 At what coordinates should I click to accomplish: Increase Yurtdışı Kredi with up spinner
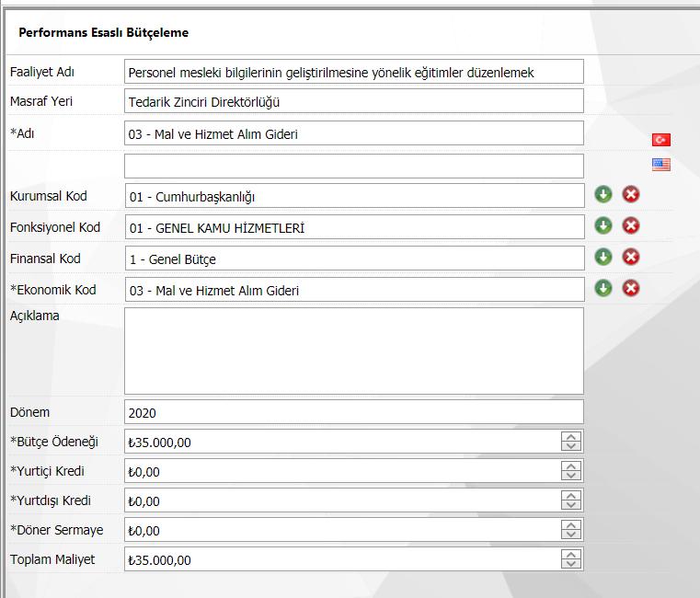pos(571,496)
